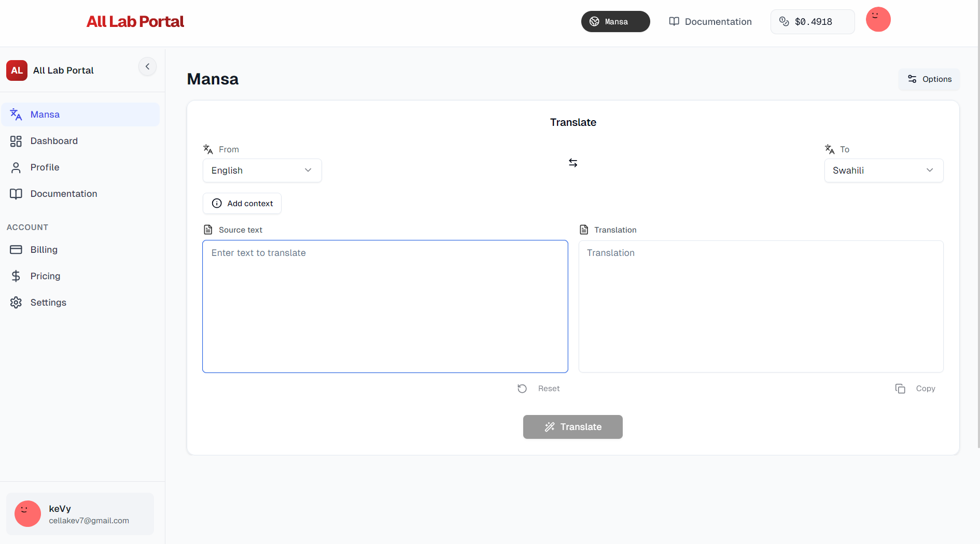Image resolution: width=980 pixels, height=544 pixels.
Task: Click the red profile avatar in header
Action: 878,20
